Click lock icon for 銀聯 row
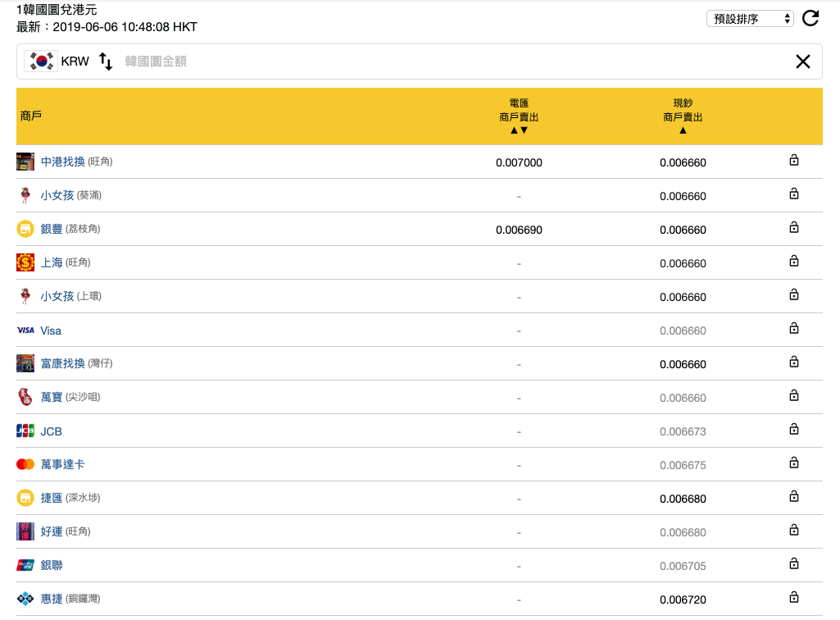 794,563
